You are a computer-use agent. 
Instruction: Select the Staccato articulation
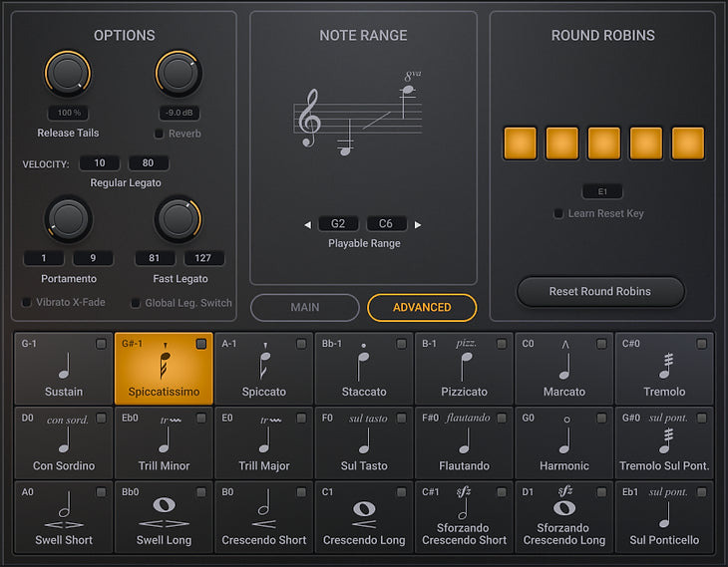click(x=364, y=369)
